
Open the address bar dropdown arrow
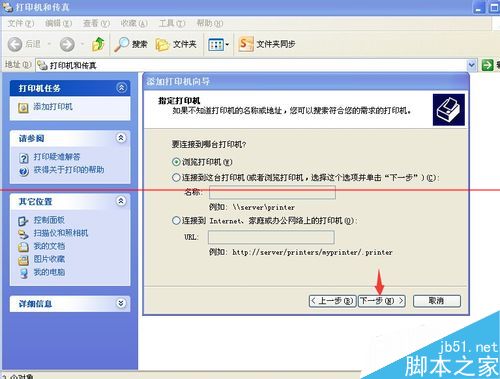coord(471,65)
